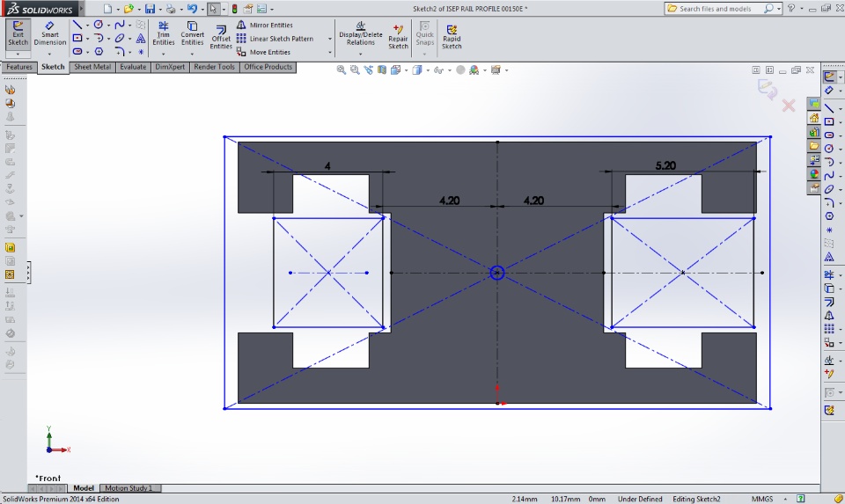Switch to the DimXpert tab
Viewport: 845px width, 504px height.
click(x=170, y=67)
